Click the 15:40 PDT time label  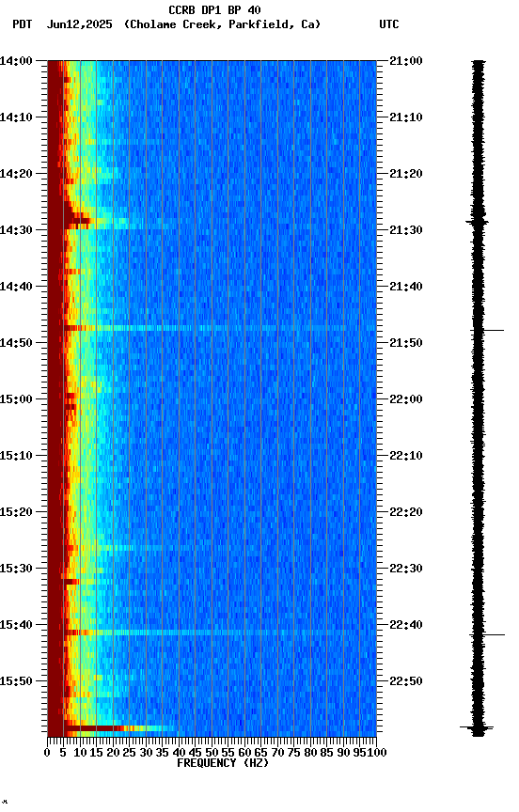(16, 625)
